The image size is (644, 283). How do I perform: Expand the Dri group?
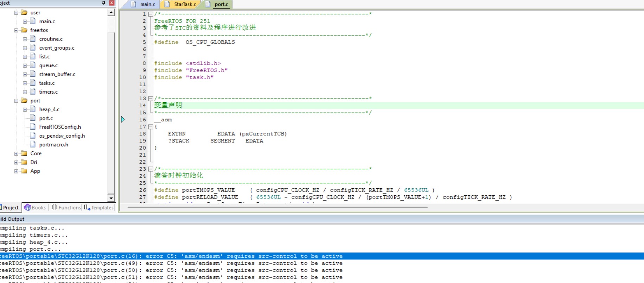(x=16, y=162)
